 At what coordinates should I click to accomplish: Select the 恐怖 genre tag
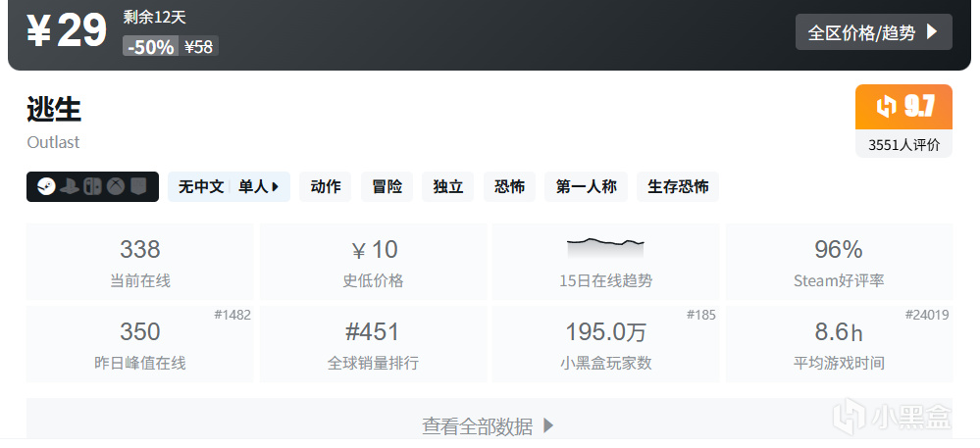509,187
